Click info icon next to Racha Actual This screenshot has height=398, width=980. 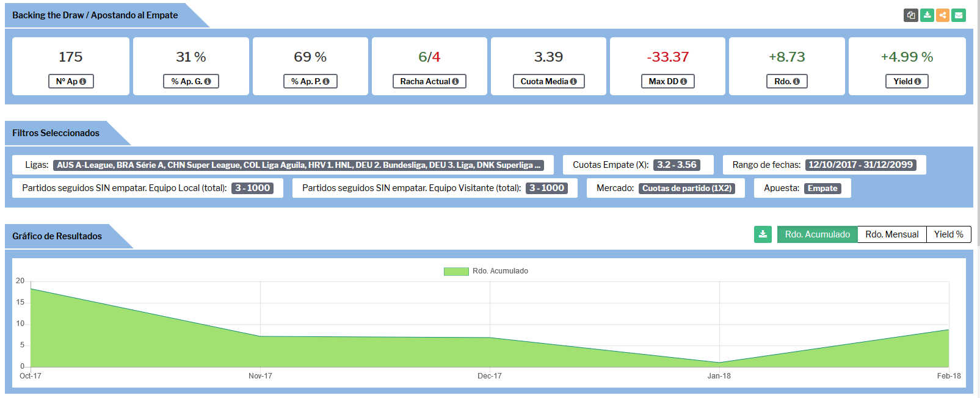click(456, 82)
